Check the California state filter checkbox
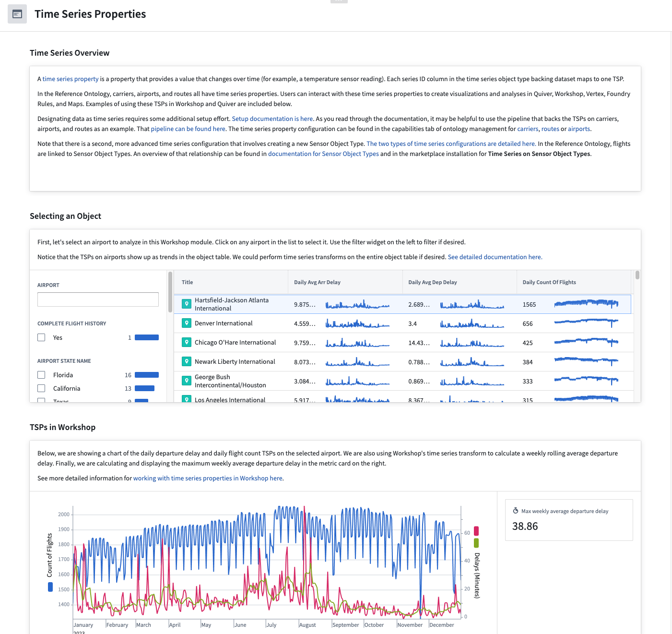This screenshot has height=634, width=672. pyautogui.click(x=41, y=388)
